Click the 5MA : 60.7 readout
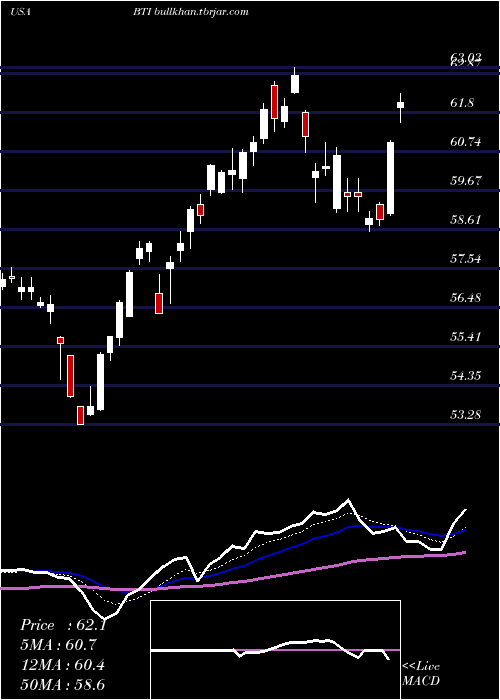This screenshot has height=700, width=500. (58, 645)
